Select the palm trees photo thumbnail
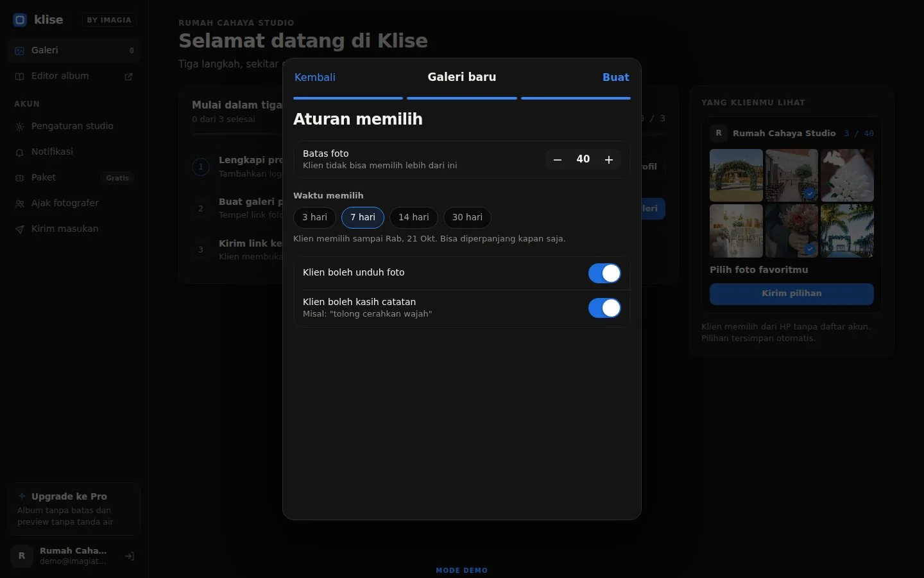Viewport: 924px width, 578px height. click(847, 231)
